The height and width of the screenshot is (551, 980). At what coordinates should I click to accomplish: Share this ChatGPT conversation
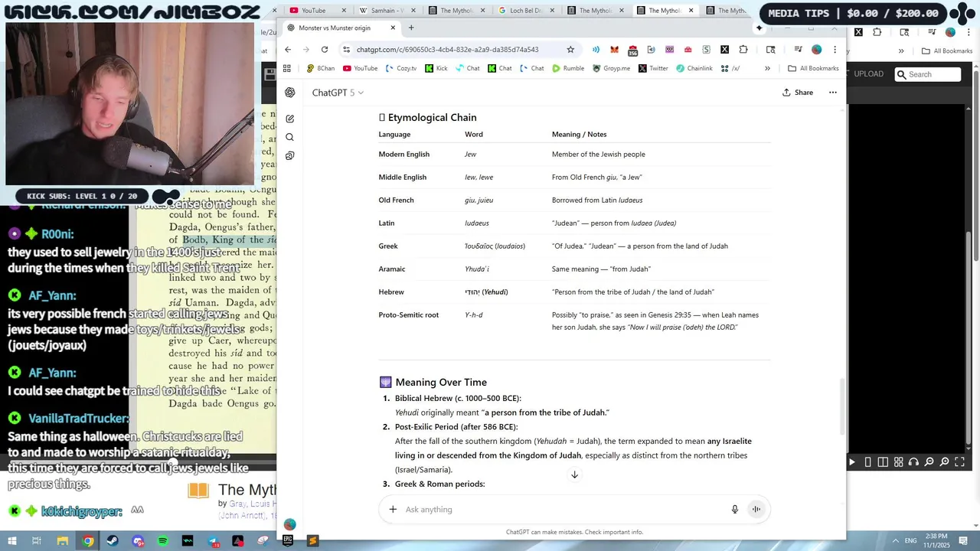pos(798,93)
